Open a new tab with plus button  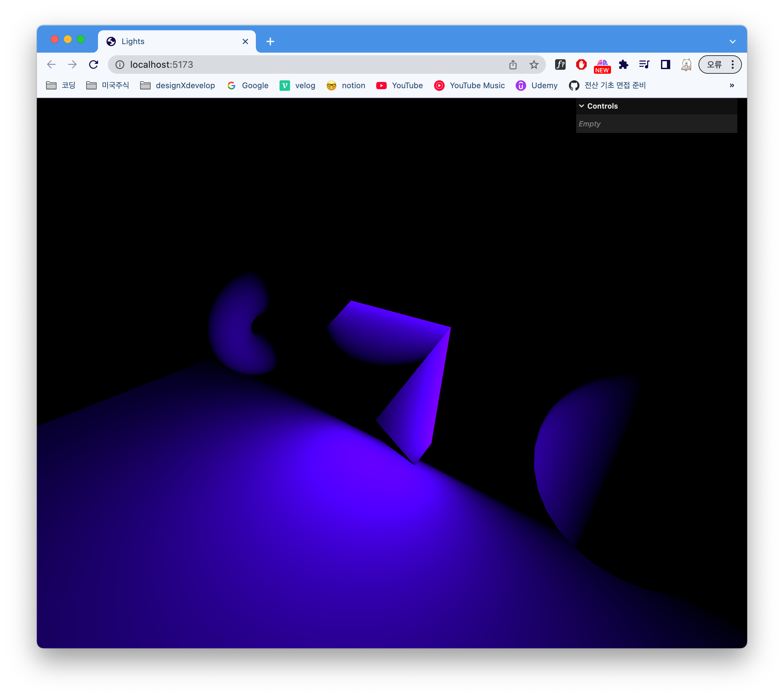[x=270, y=41]
